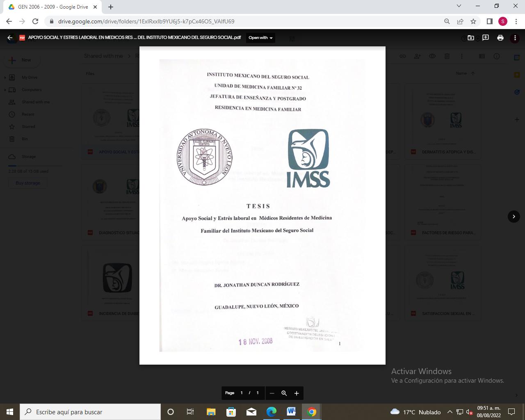Go to next file with right arrow
Viewport: 525px width, 420px height.
tap(514, 217)
